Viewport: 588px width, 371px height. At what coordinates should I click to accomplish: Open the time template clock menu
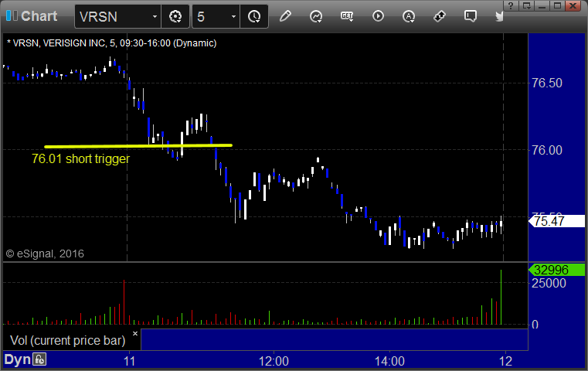tap(254, 16)
